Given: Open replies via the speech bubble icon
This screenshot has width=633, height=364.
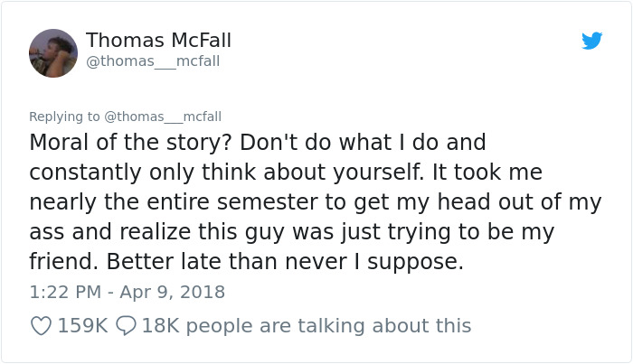Looking at the screenshot, I should [x=126, y=326].
